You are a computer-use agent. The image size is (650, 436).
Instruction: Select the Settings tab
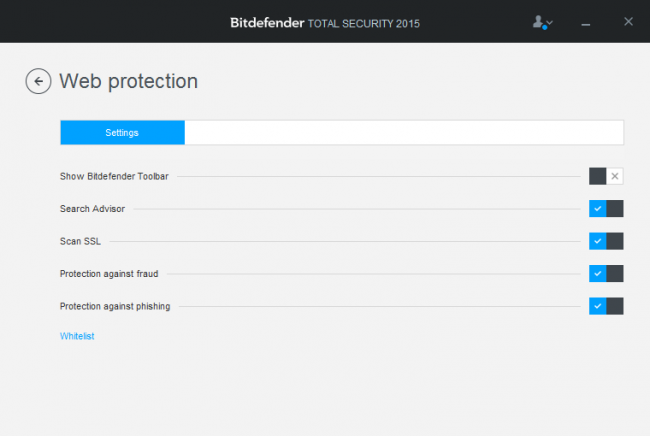tap(122, 132)
